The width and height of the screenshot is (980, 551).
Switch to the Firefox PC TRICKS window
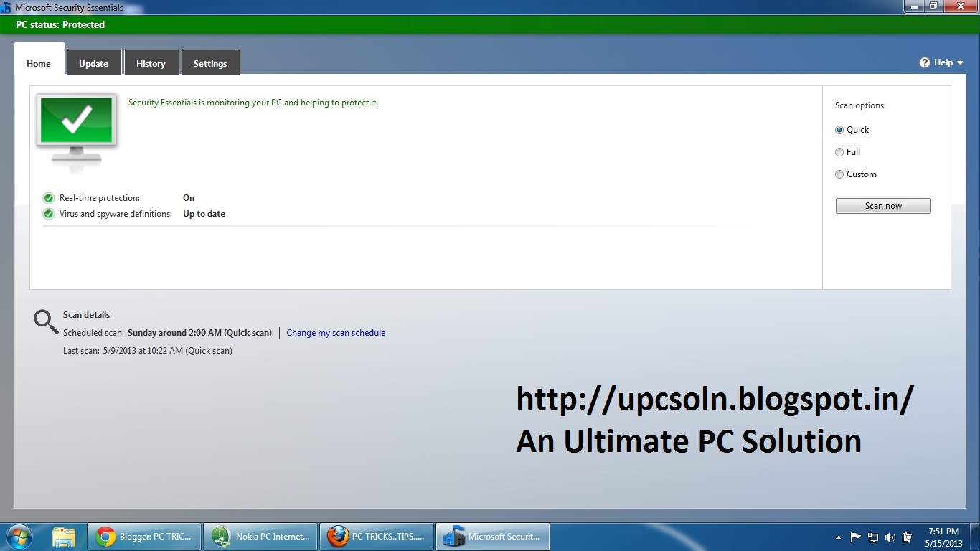(376, 537)
